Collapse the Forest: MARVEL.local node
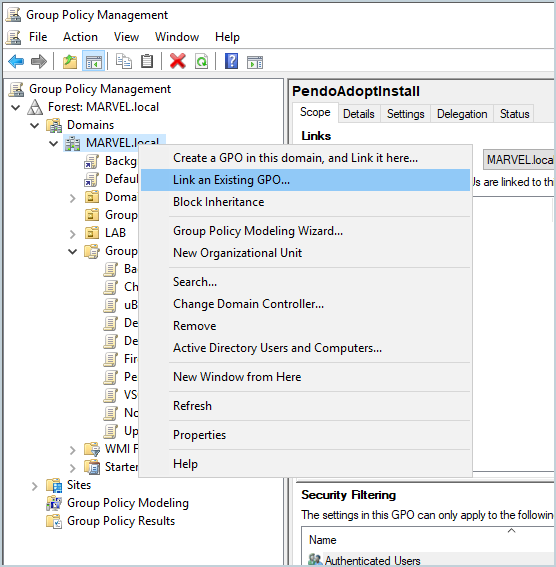The image size is (556, 567). [16, 107]
